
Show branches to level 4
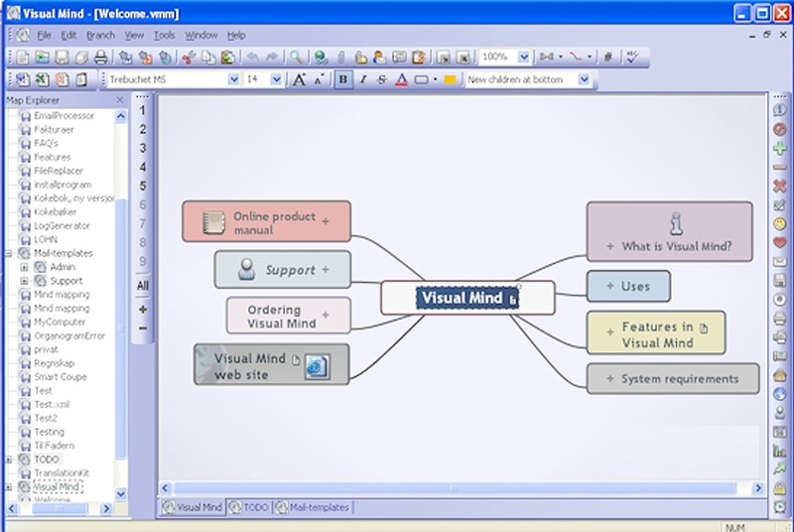(x=142, y=167)
